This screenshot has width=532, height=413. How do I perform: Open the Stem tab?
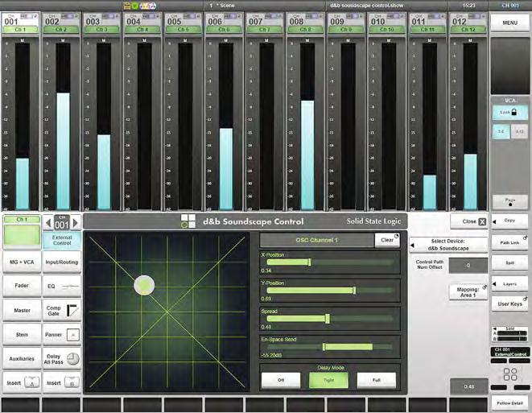coord(22,335)
